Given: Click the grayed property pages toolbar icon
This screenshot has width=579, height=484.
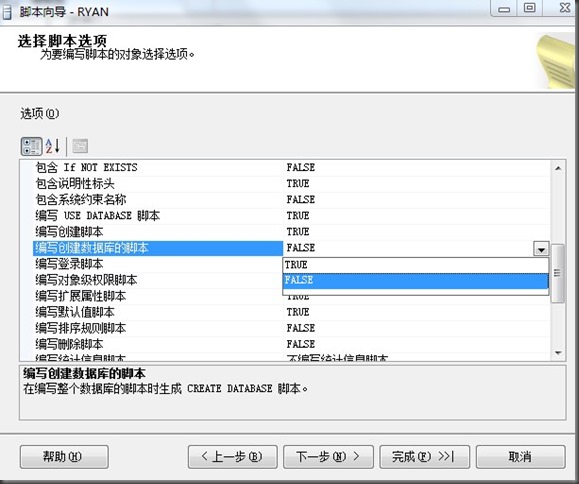Looking at the screenshot, I should pyautogui.click(x=80, y=146).
